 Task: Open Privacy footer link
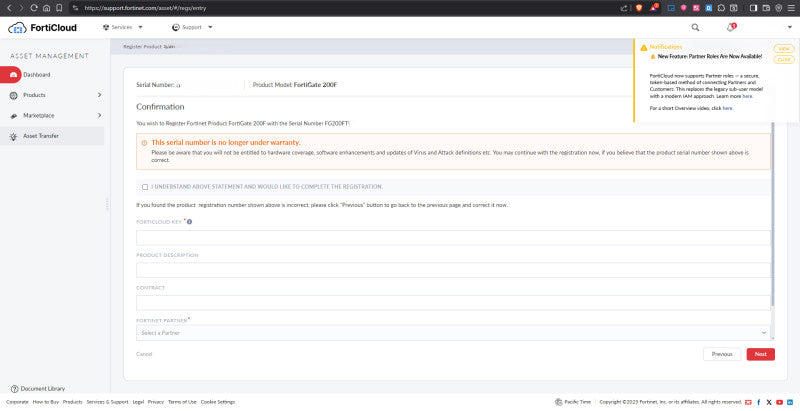(156, 402)
